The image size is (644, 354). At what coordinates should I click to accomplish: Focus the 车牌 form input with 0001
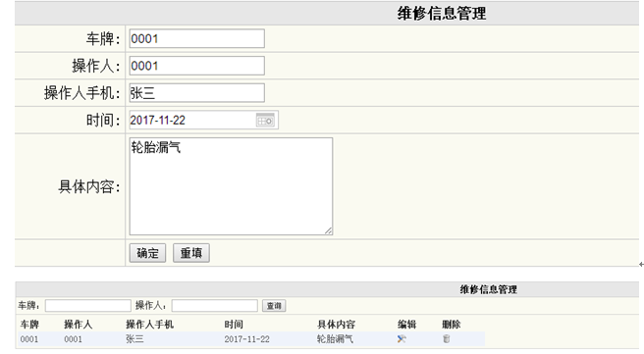[x=196, y=38]
